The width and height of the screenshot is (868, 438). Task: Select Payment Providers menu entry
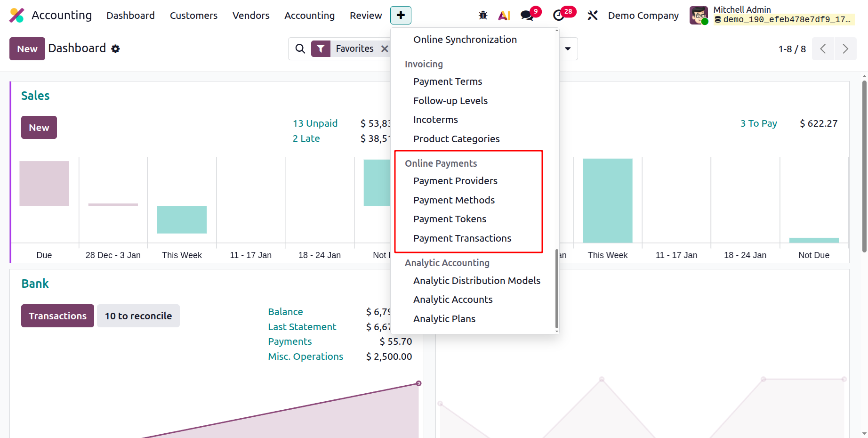(x=455, y=181)
